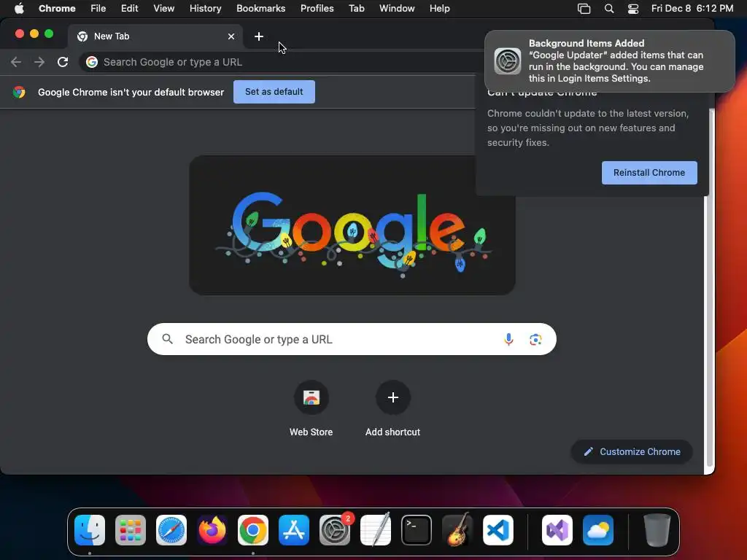Click the Set as default button
The image size is (747, 560).
coord(274,92)
